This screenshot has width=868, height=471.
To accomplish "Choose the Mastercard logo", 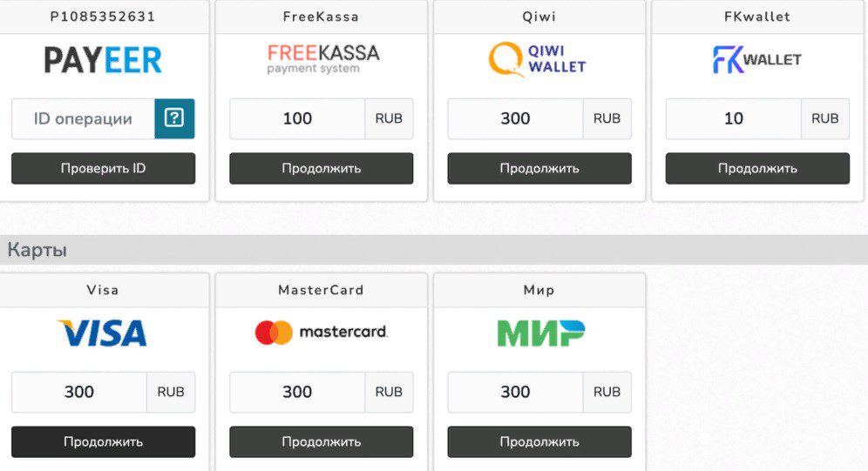I will pyautogui.click(x=321, y=332).
